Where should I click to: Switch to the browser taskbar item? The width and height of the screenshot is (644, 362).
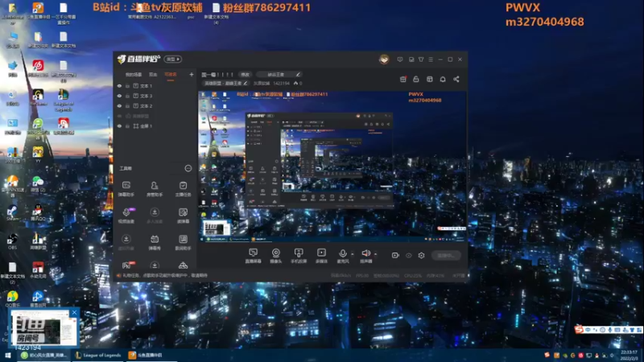44,356
